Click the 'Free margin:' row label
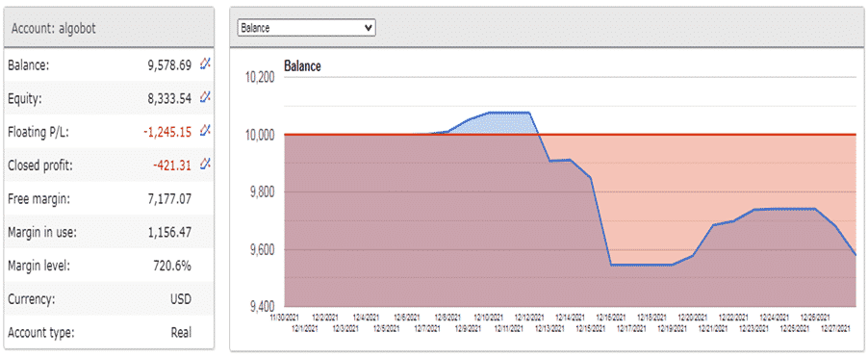 [38, 198]
